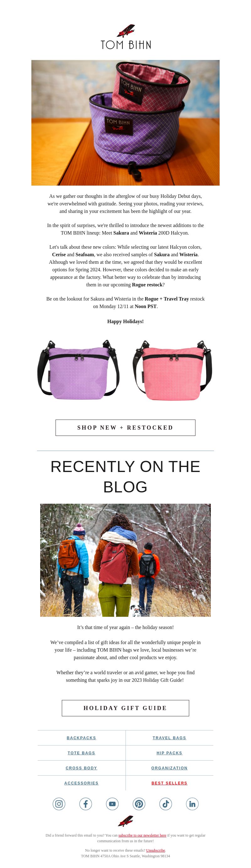Open the Pinterest social icon
The image size is (251, 868).
click(x=139, y=804)
